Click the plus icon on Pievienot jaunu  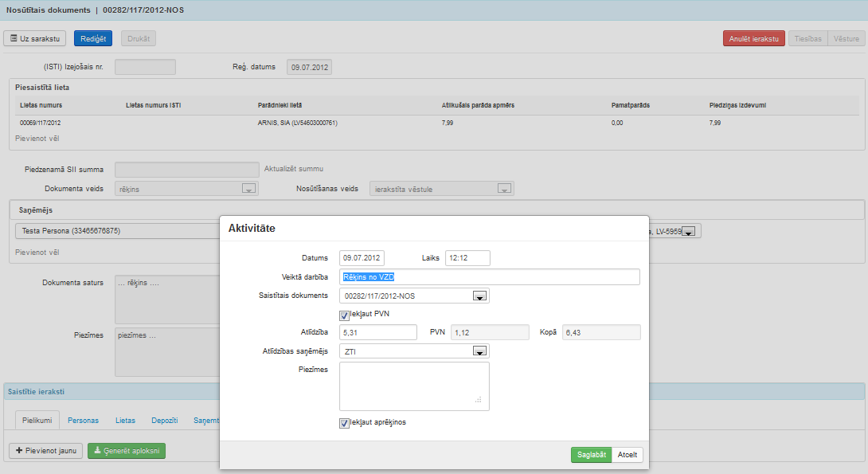pyautogui.click(x=19, y=450)
